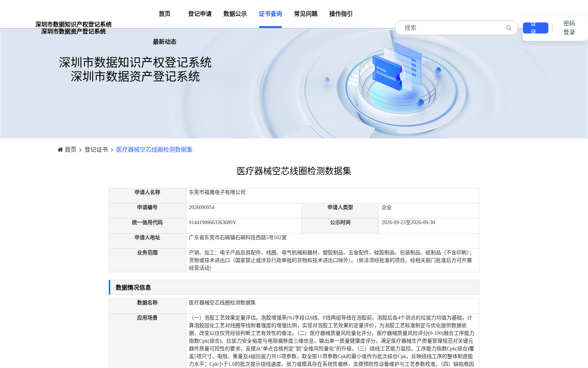Screen dimensions: 588x368
Task: Click the 医疗器械空芯线圈检测数据集 breadcrumb item
Action: click(x=154, y=149)
